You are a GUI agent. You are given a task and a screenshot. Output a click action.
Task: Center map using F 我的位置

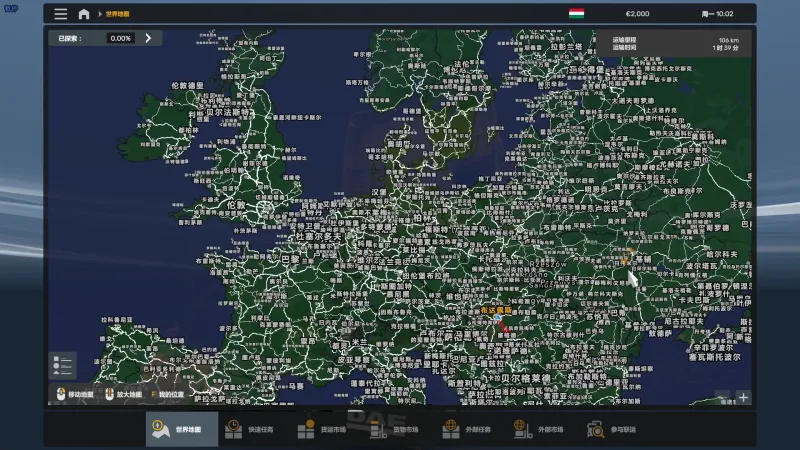click(167, 394)
